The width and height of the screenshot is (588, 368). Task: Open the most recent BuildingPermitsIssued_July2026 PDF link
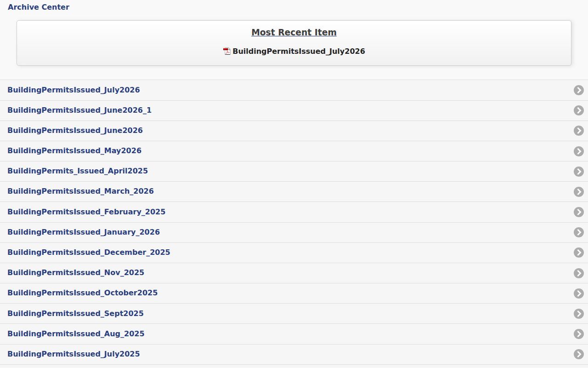click(x=299, y=51)
